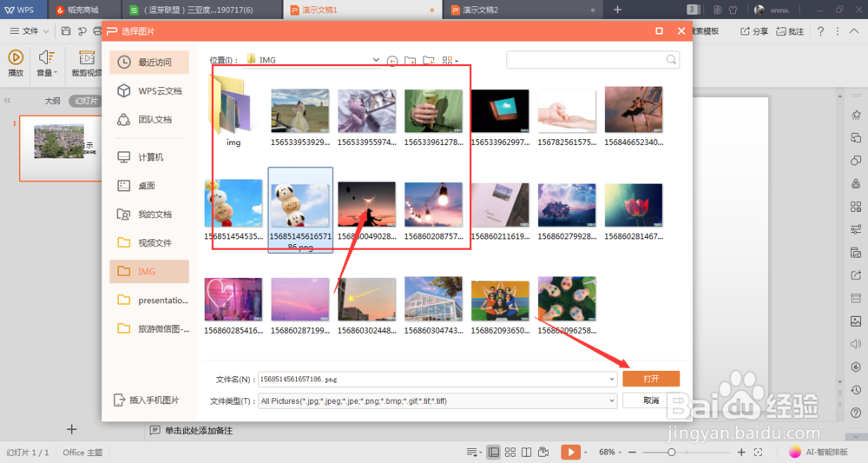Click the search magnifier icon

coord(671,60)
